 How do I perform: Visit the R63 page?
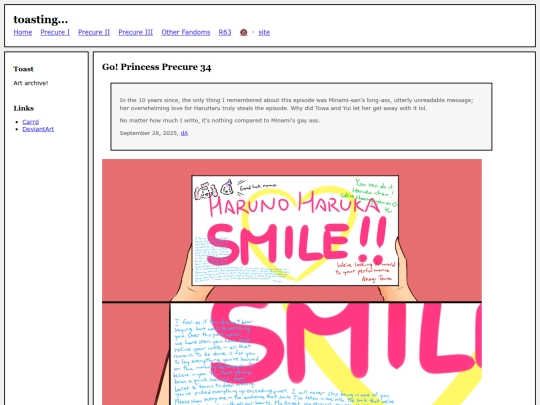[225, 32]
